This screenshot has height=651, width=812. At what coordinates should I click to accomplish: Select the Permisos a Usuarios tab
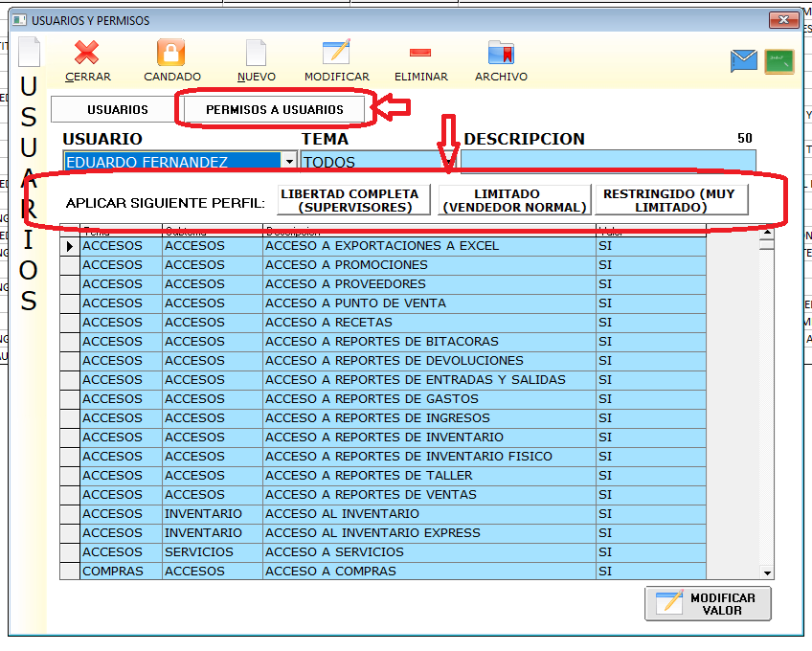(x=274, y=110)
